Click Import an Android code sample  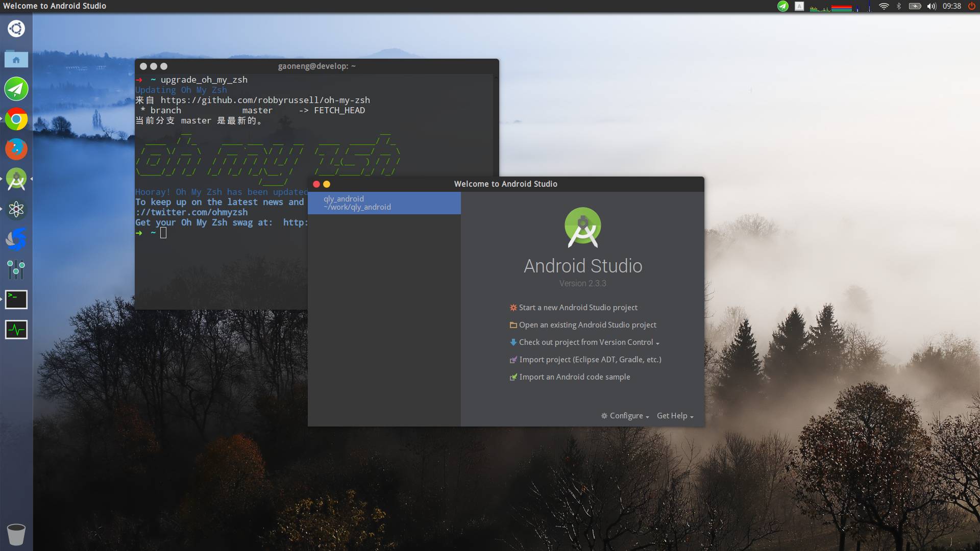click(575, 376)
